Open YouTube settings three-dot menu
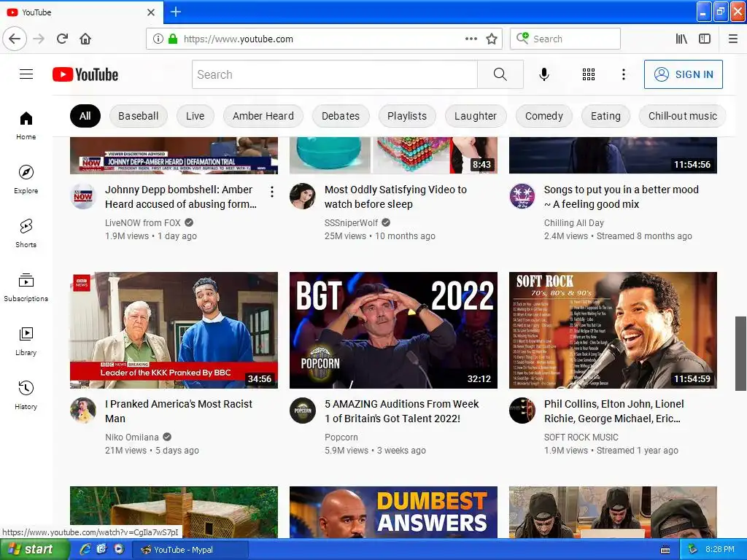The image size is (747, 560). 623,74
